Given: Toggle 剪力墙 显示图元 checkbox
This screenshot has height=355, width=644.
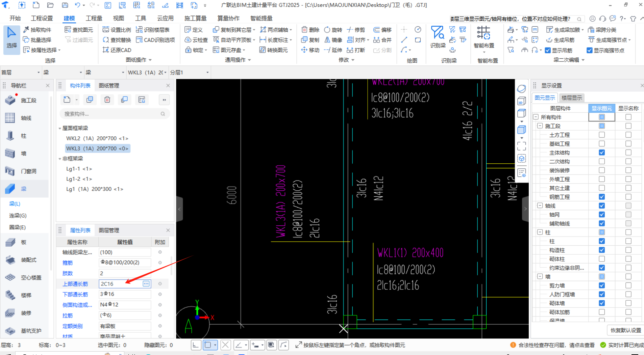Looking at the screenshot, I should 602,285.
